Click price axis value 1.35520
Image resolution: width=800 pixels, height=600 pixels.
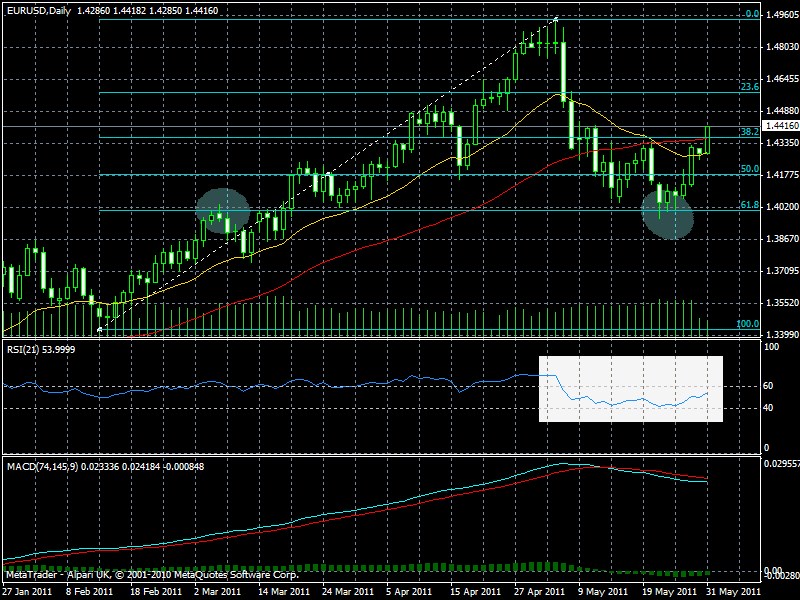pos(782,303)
